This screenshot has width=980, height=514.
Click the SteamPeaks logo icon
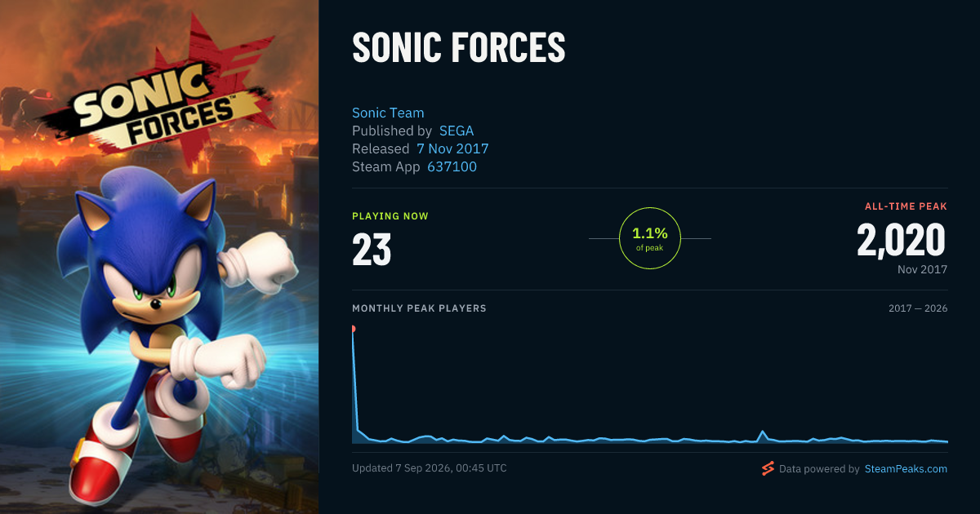click(x=768, y=468)
